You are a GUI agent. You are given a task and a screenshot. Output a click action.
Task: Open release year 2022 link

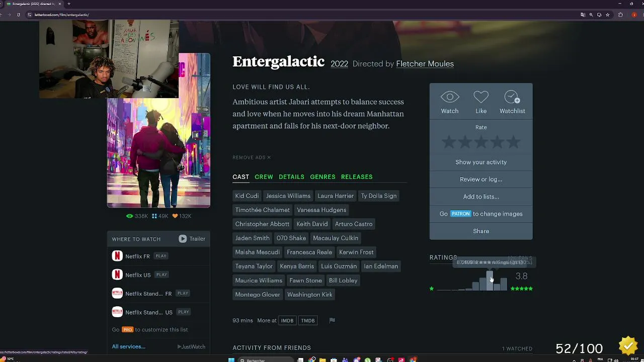coord(339,64)
